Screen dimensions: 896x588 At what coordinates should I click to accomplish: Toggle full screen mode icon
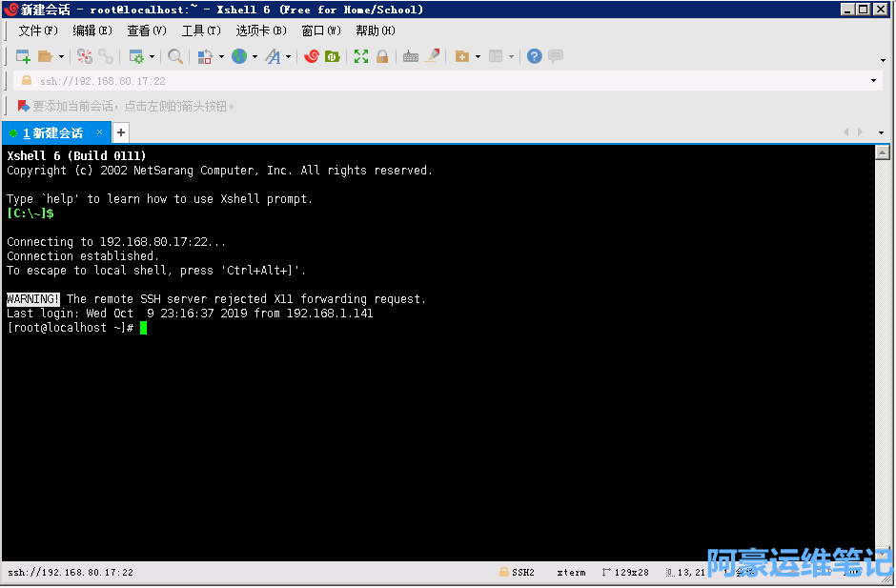[x=361, y=57]
